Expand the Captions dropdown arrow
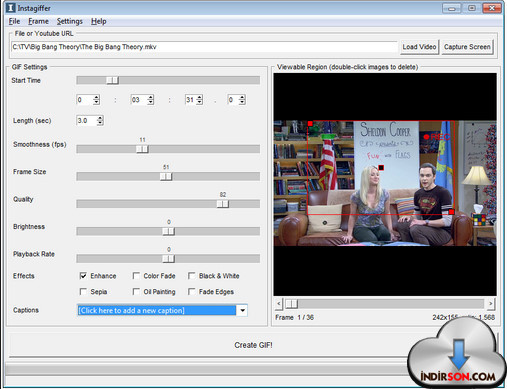 (242, 310)
